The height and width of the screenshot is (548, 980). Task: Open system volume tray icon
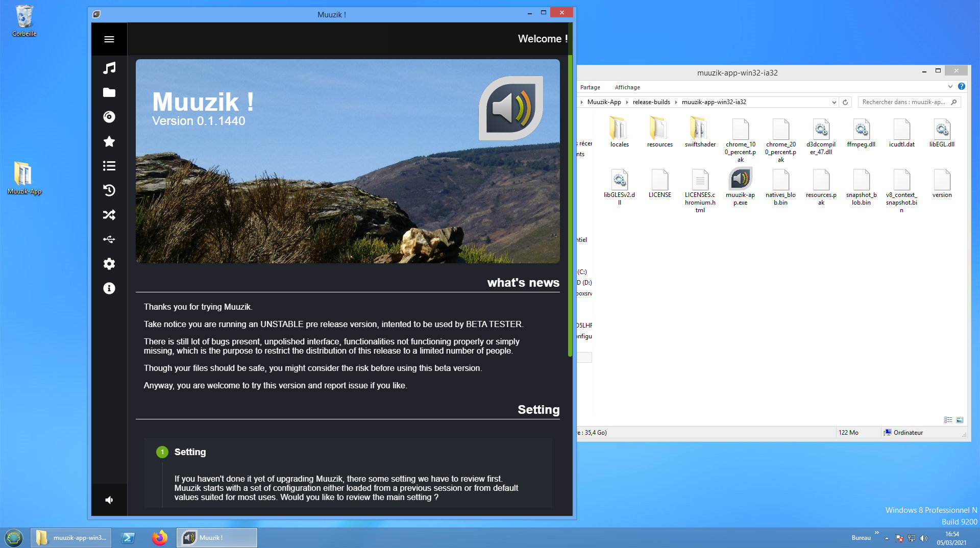924,538
